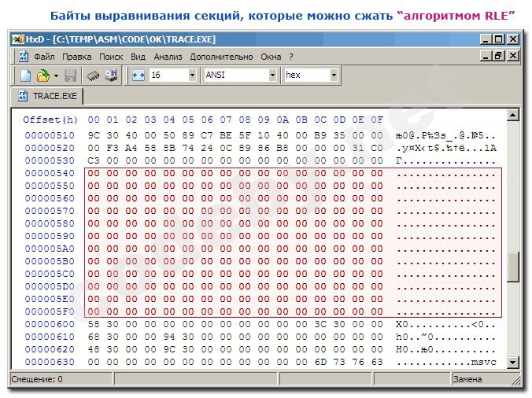
Task: Close the HxD main window
Action: pyautogui.click(x=513, y=39)
